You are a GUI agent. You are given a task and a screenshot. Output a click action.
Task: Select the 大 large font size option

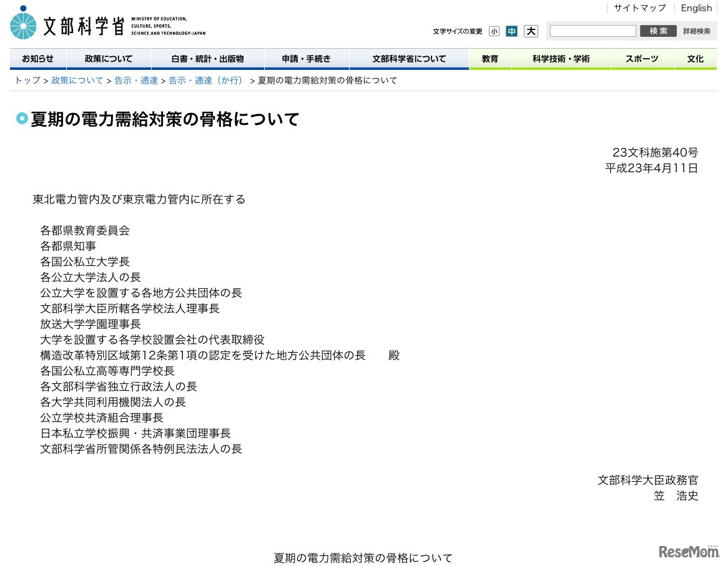tap(530, 31)
